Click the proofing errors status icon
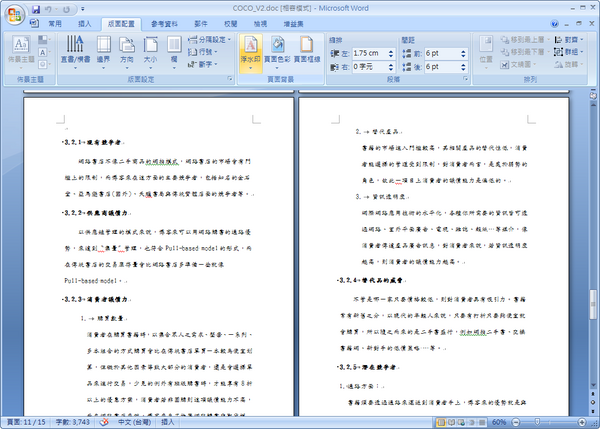 (104, 422)
